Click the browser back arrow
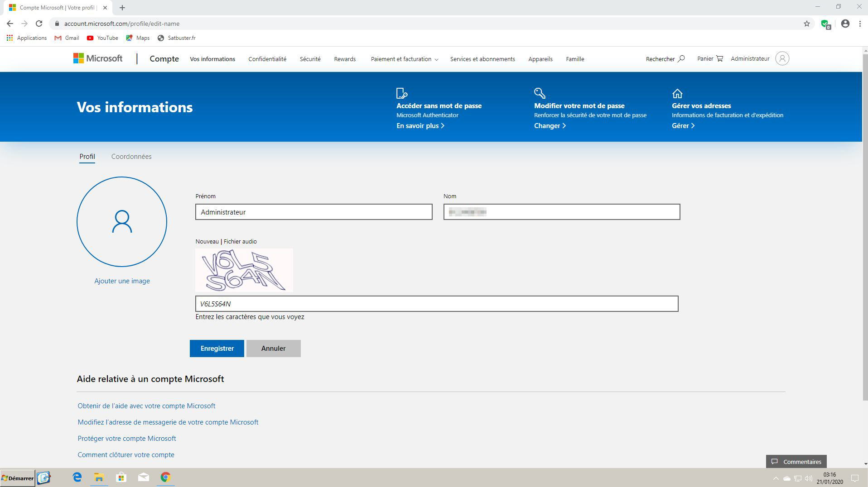The width and height of the screenshot is (868, 487). [x=10, y=24]
